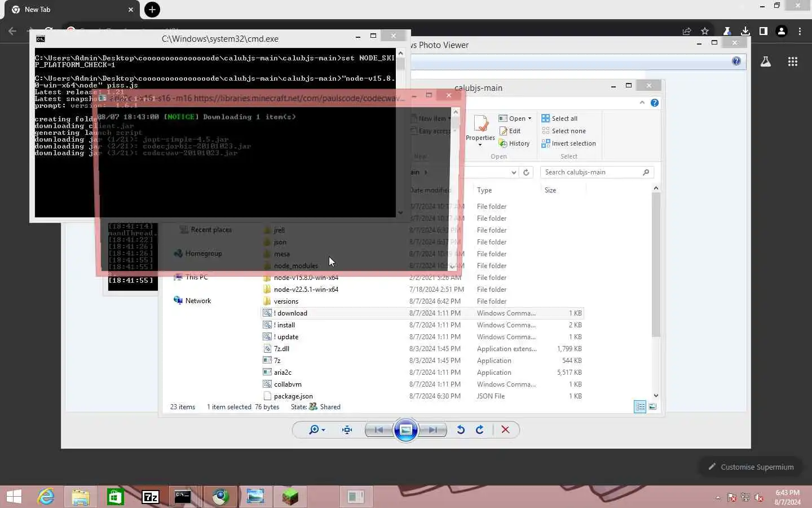
Task: Open the zoom control in Photo Viewer
Action: click(317, 430)
